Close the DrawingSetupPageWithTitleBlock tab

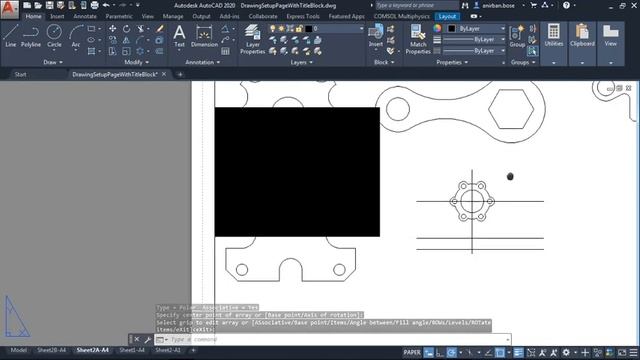[164, 74]
